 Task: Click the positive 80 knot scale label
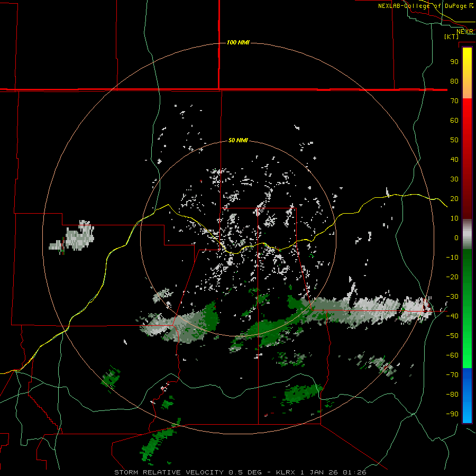click(x=454, y=81)
